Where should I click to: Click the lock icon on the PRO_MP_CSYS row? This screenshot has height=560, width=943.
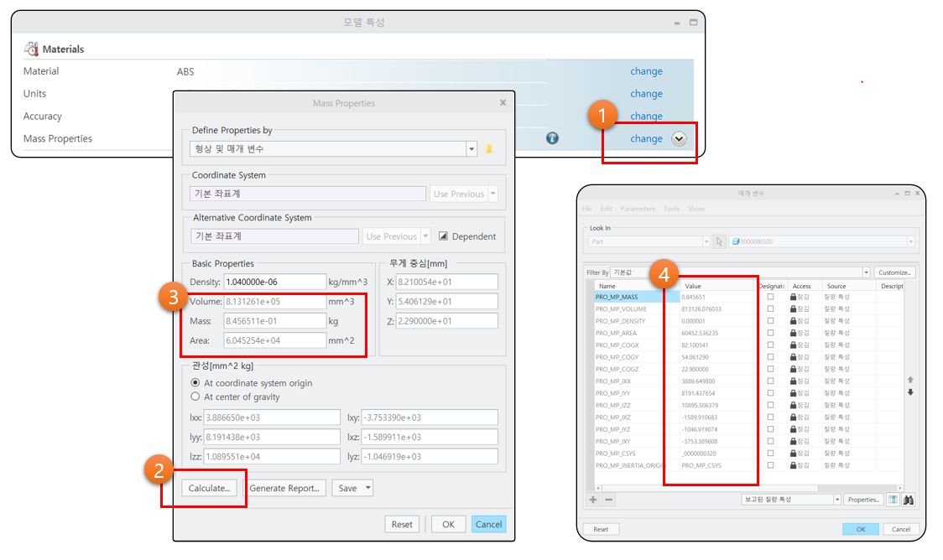[x=794, y=453]
